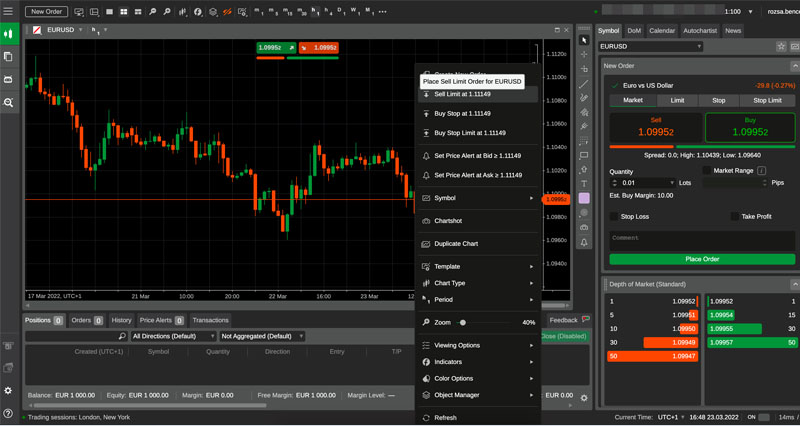Select the trend line drawing tool

(x=584, y=84)
